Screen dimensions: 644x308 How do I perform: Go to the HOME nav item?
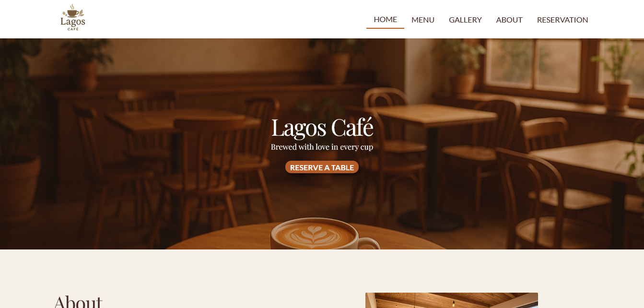pyautogui.click(x=385, y=20)
